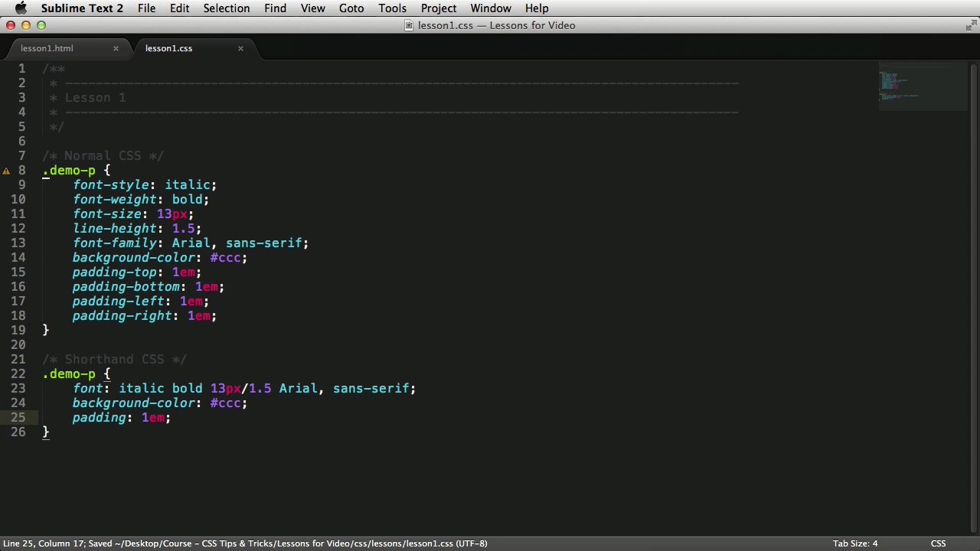Close the lesson1.css tab

240,48
